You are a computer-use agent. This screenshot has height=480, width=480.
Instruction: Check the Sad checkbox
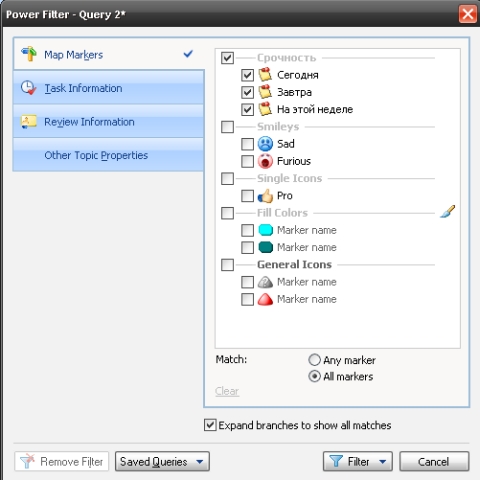click(247, 144)
